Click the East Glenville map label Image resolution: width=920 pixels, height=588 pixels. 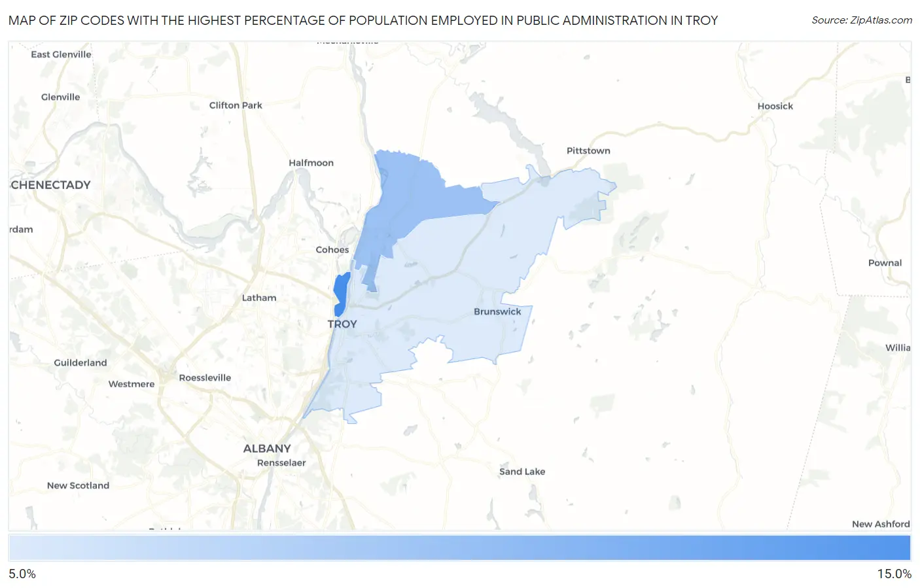click(61, 54)
